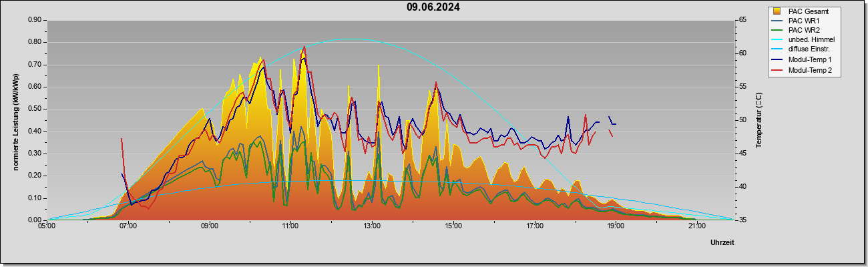Viewport: 868px width, 267px height.
Task: Click the 0.50 power axis value
Action: 34,109
